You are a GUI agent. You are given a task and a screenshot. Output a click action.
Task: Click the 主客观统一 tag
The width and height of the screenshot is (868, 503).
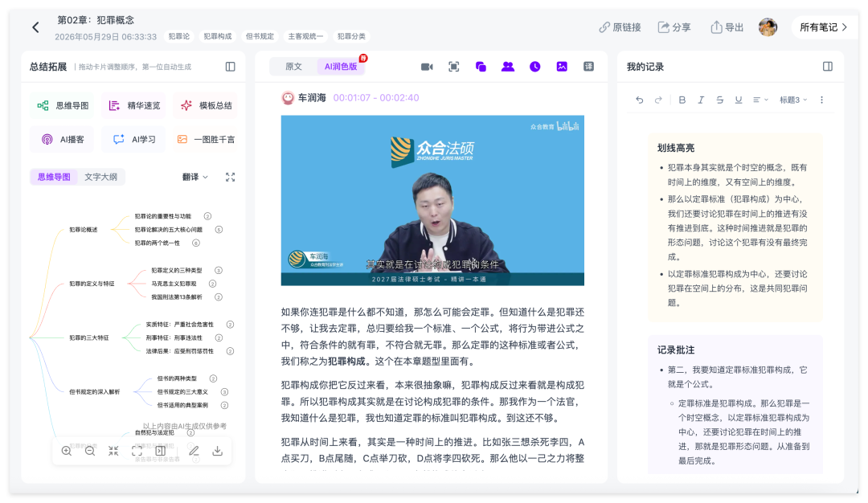(x=305, y=36)
